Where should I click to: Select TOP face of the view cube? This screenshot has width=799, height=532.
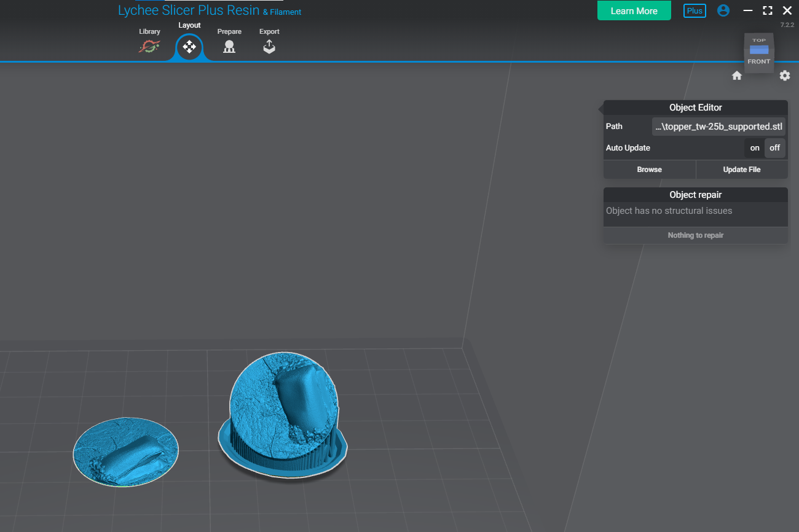pyautogui.click(x=759, y=41)
